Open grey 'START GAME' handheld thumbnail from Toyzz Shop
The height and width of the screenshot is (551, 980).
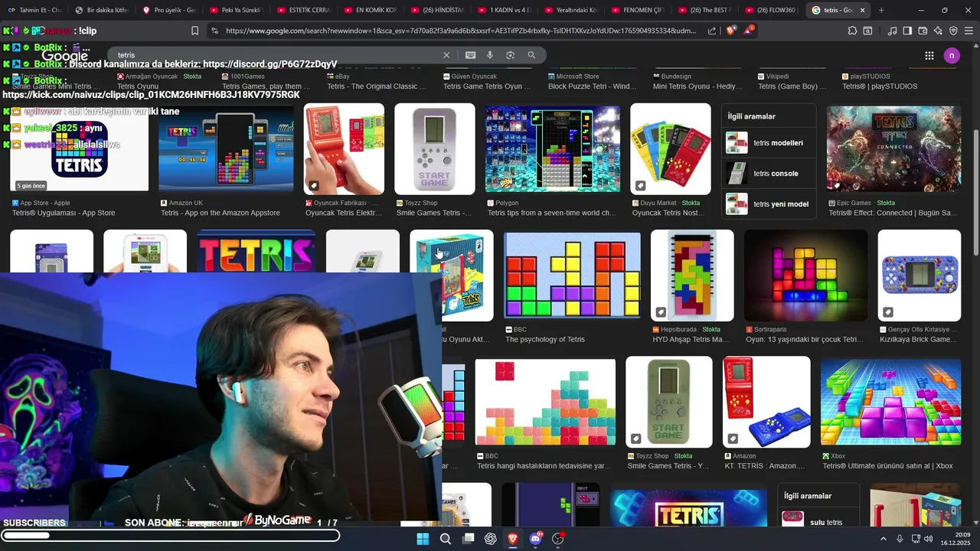pyautogui.click(x=435, y=148)
